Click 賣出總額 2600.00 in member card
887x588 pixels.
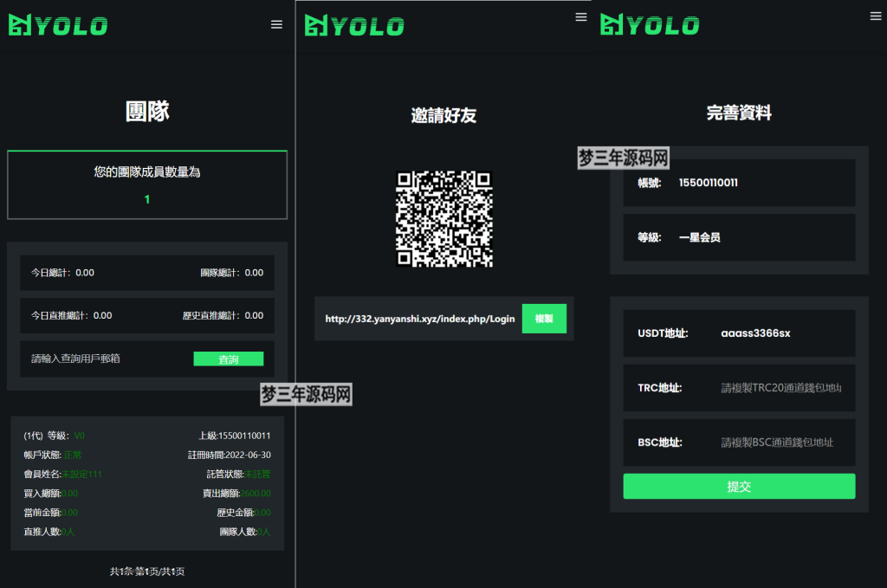tap(236, 494)
